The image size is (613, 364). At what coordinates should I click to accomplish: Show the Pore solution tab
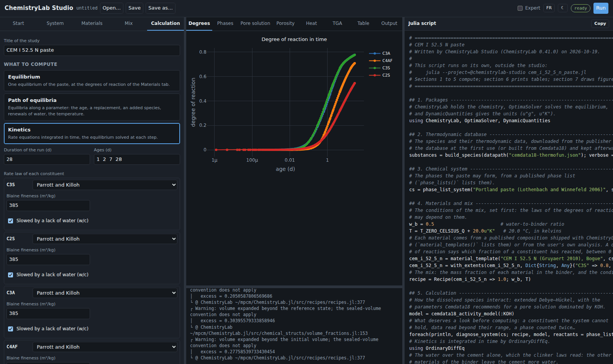coord(255,23)
